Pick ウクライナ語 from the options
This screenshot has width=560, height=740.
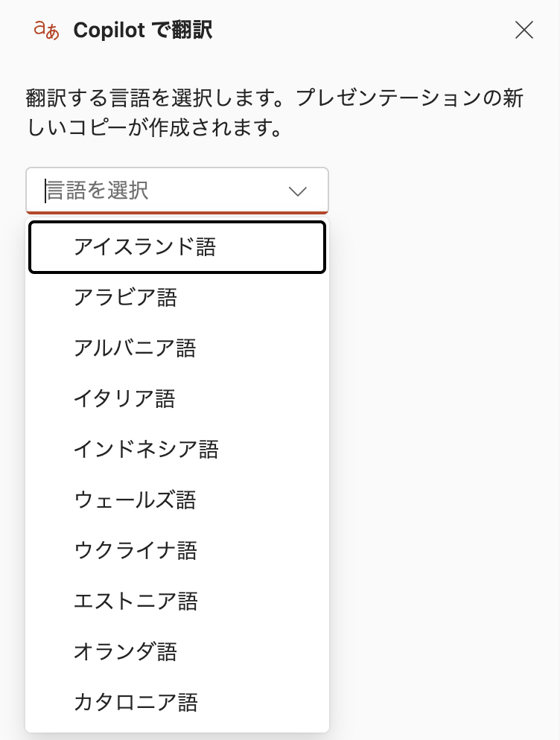tap(136, 550)
